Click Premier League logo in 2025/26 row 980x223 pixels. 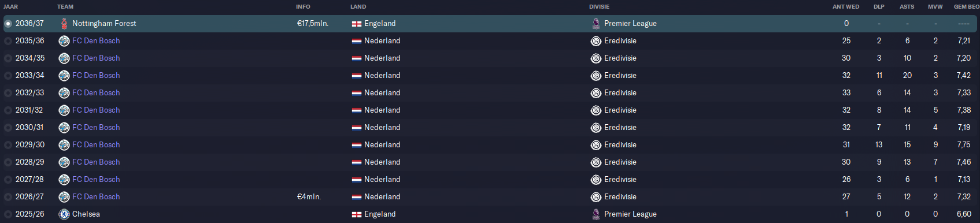click(x=596, y=214)
